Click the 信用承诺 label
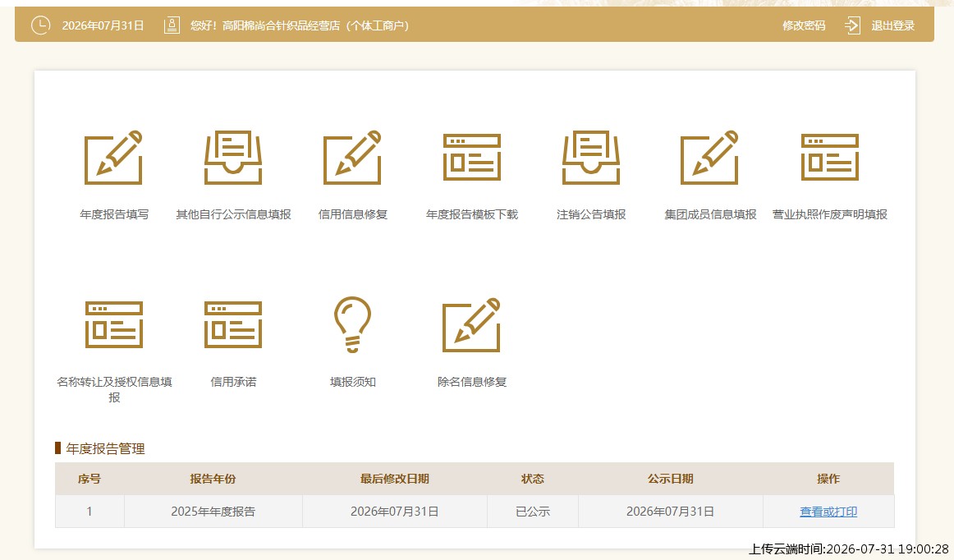 [x=233, y=382]
